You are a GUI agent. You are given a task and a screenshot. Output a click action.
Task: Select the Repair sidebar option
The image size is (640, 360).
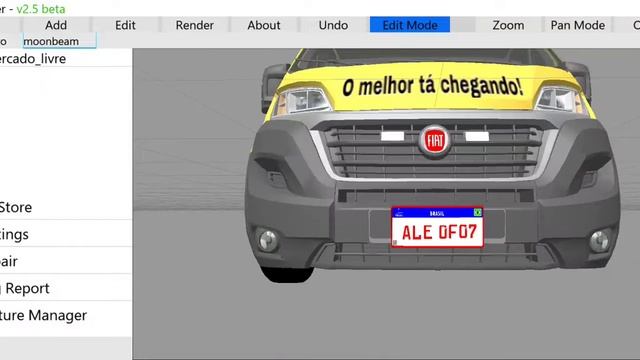click(x=65, y=261)
